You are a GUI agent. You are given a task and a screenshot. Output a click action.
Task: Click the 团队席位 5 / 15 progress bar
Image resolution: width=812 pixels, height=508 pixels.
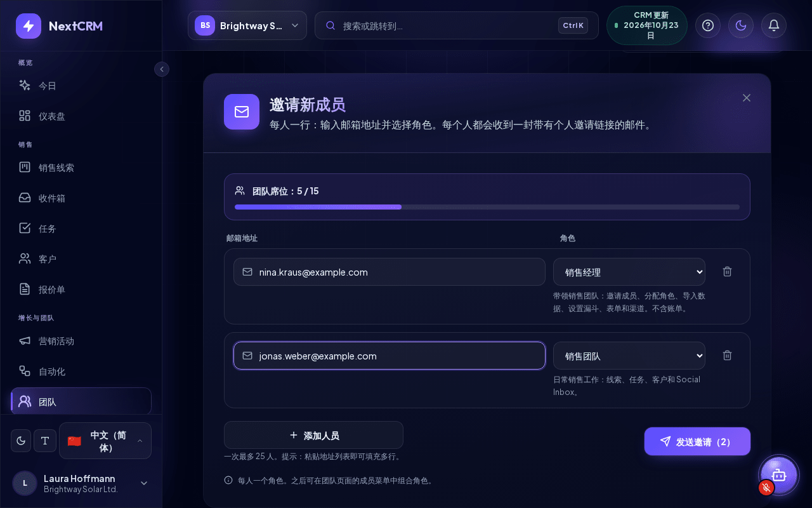pos(487,207)
